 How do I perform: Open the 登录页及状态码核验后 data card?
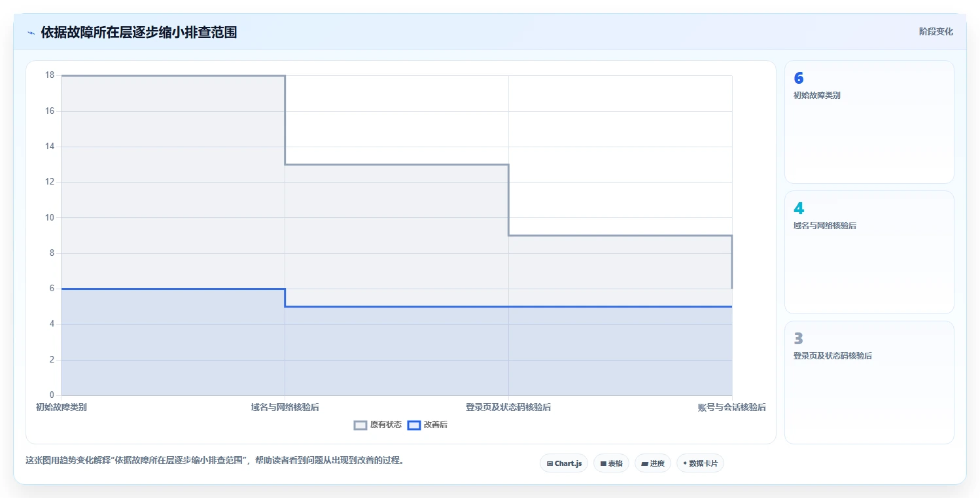[869, 382]
